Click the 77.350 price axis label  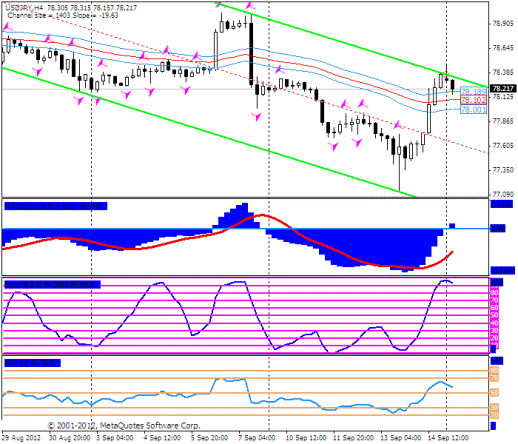point(503,170)
